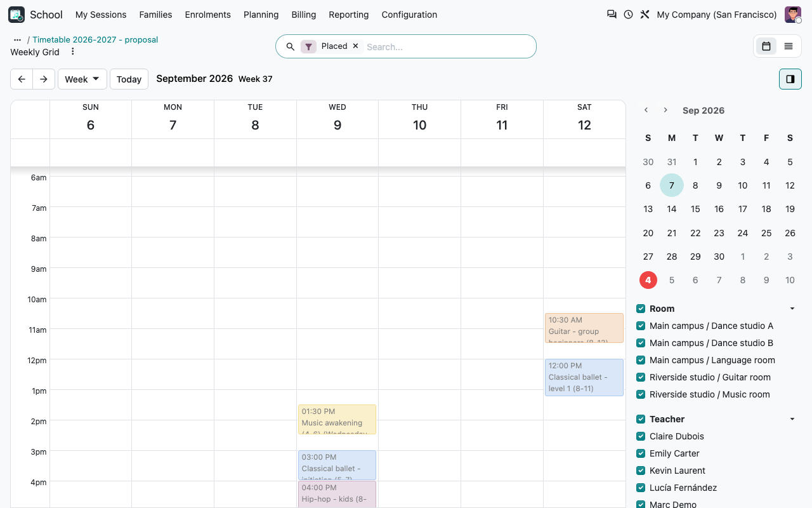Viewport: 812px width, 508px height.
Task: Show previous month in mini calendar
Action: (x=646, y=110)
